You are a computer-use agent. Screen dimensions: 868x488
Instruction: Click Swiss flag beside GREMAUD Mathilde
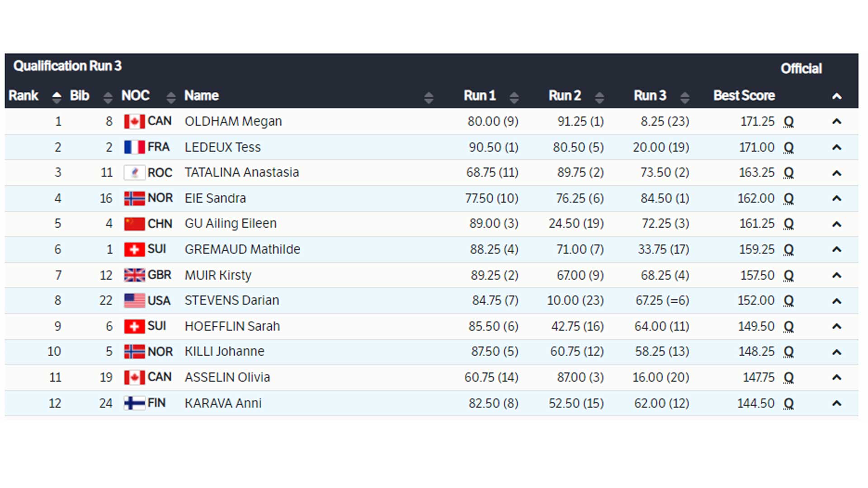click(x=134, y=249)
